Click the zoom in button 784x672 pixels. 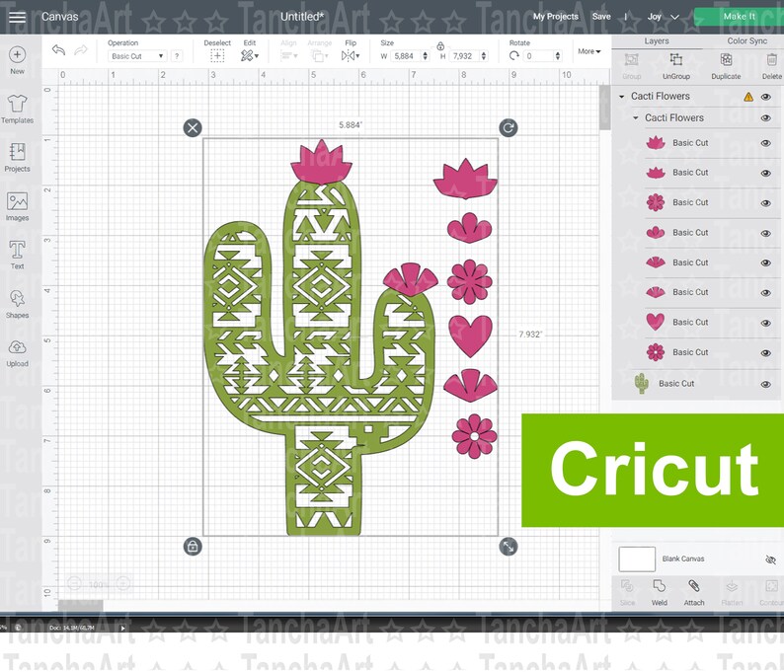pyautogui.click(x=123, y=583)
